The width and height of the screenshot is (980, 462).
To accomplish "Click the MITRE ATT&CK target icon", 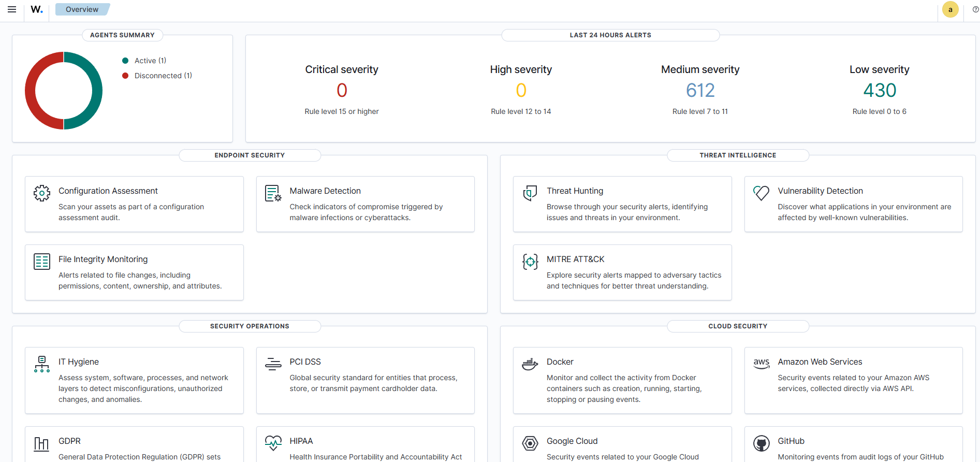I will pos(530,262).
